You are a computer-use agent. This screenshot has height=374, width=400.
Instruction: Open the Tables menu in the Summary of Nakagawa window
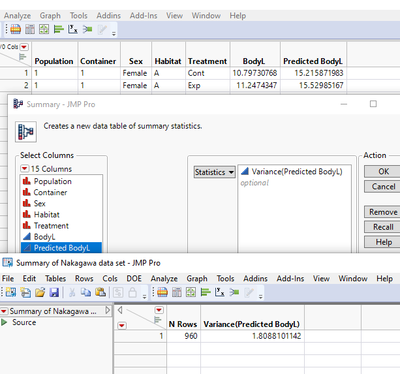[x=55, y=278]
